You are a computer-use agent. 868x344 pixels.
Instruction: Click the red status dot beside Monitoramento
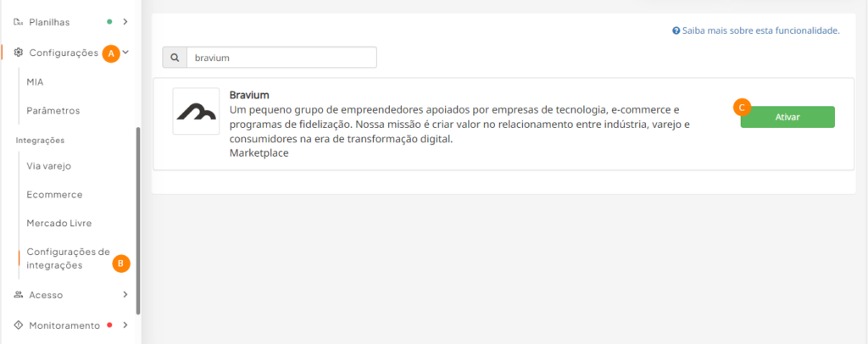pyautogui.click(x=109, y=325)
